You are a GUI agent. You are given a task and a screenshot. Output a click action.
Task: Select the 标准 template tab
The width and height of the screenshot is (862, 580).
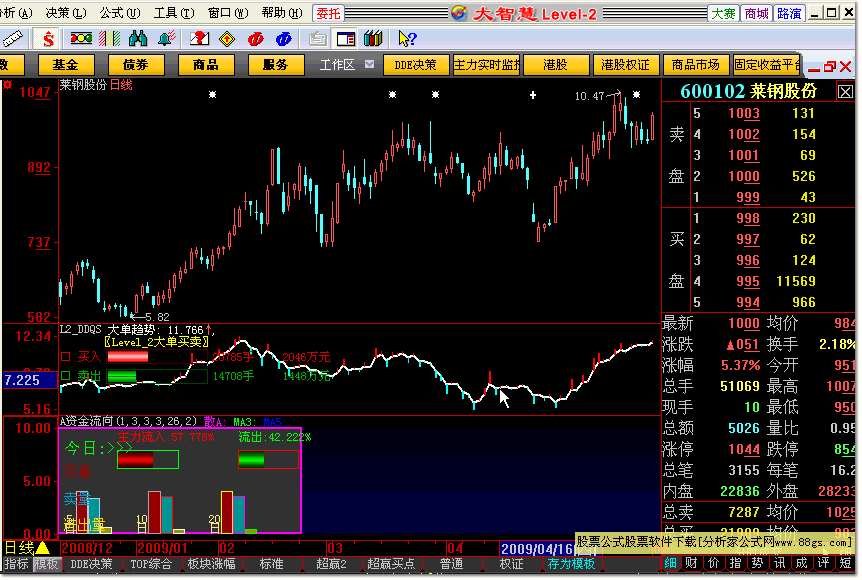coord(272,564)
